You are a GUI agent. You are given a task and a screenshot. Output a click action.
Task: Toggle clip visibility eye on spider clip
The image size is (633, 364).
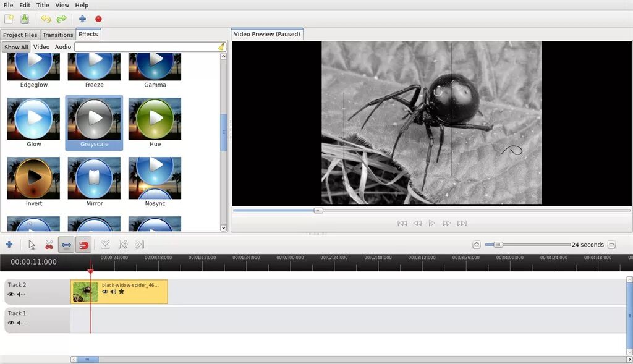point(105,291)
